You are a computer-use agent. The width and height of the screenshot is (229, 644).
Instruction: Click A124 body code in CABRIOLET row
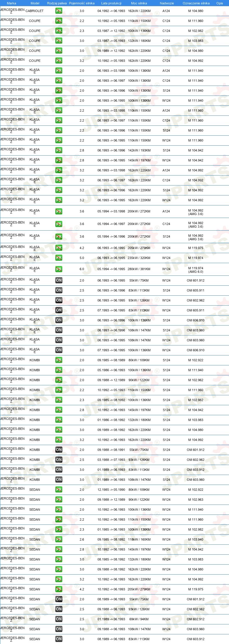pos(166,11)
